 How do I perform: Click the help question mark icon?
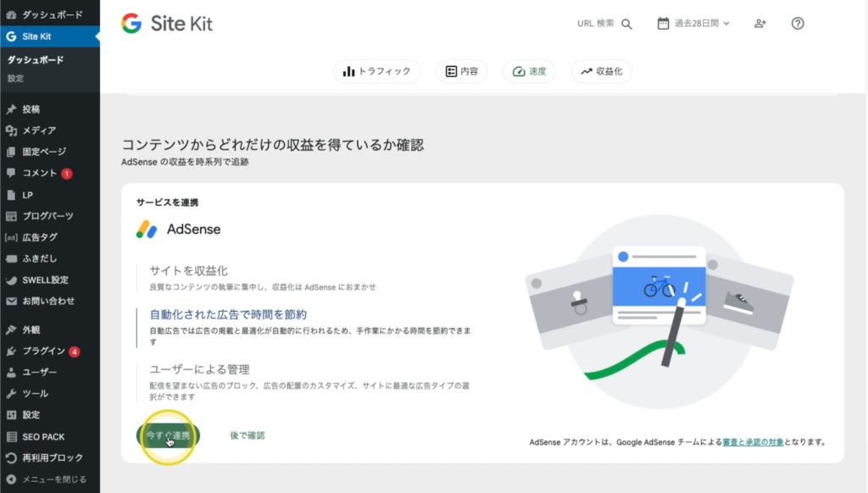[798, 24]
